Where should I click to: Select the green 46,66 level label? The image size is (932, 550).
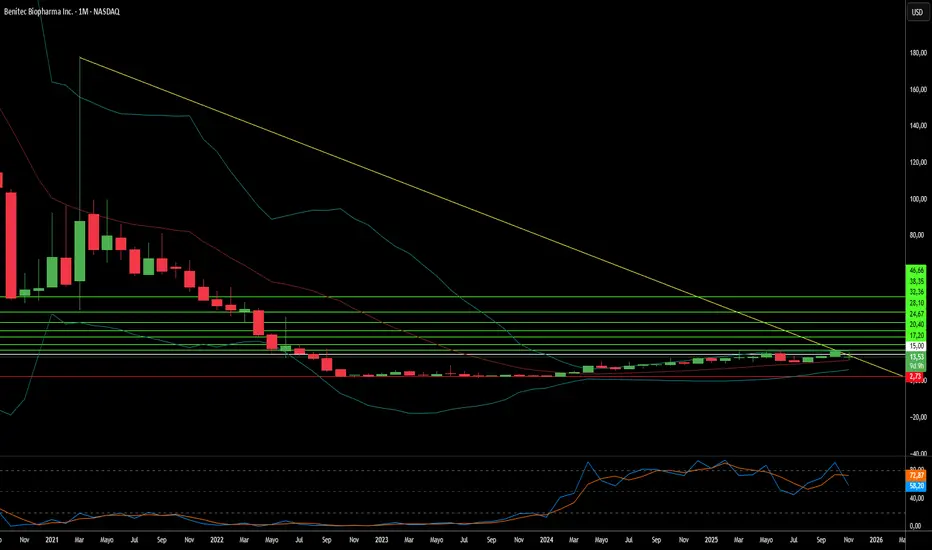[x=915, y=270]
